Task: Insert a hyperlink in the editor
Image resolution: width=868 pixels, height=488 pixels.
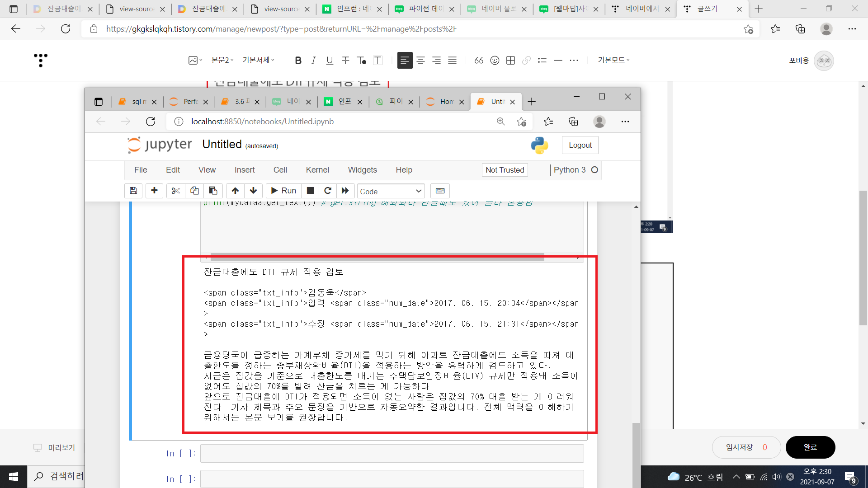Action: 526,60
